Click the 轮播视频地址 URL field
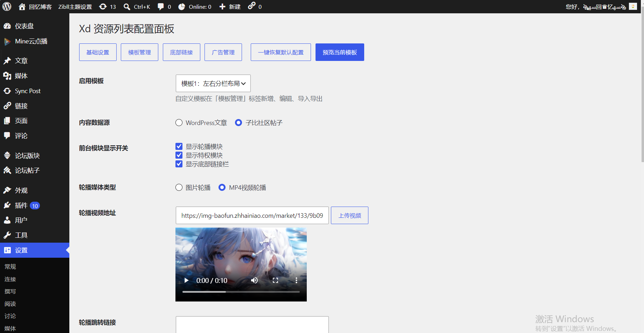644x333 pixels. pyautogui.click(x=252, y=215)
